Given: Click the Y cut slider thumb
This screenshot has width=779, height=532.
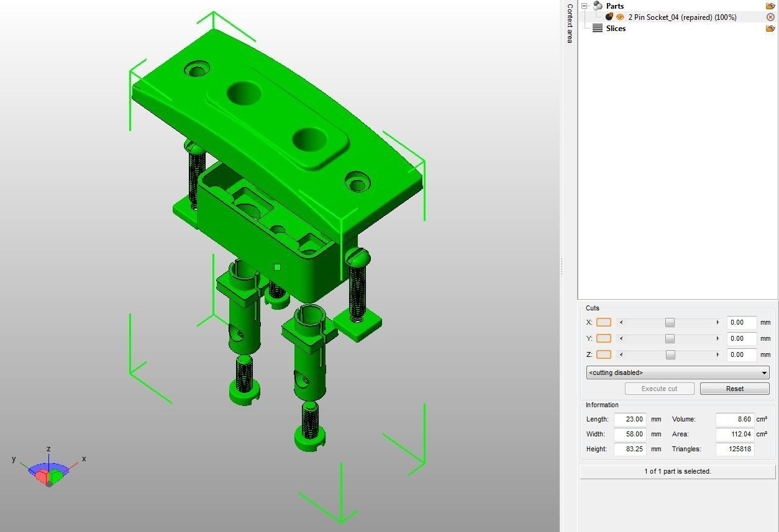Looking at the screenshot, I should tap(670, 338).
